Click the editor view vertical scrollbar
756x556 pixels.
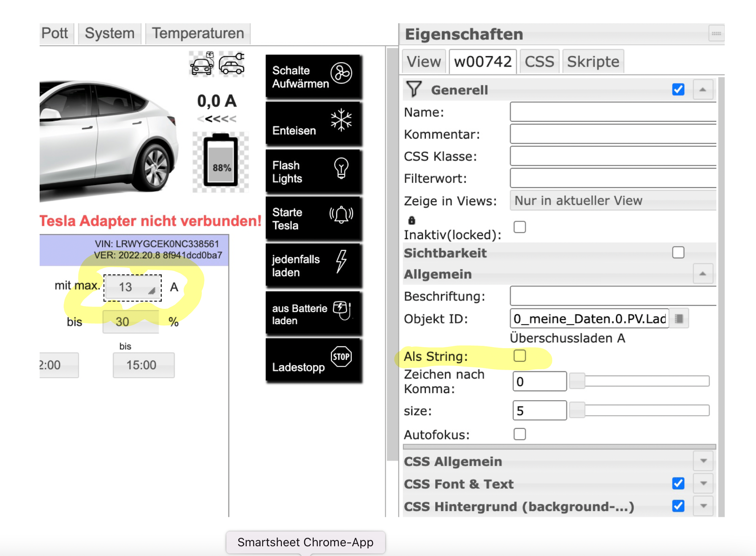[x=392, y=254]
